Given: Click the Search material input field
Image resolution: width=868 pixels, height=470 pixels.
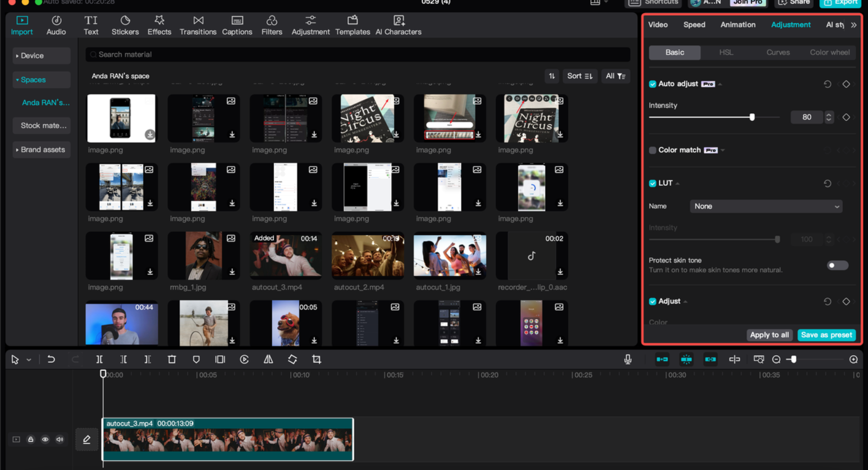Looking at the screenshot, I should (358, 55).
